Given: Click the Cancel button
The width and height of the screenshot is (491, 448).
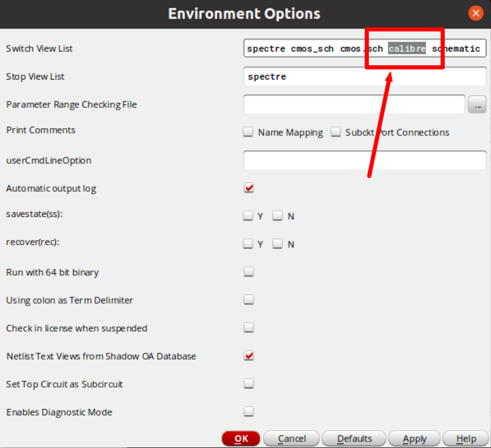Looking at the screenshot, I should pyautogui.click(x=292, y=439).
